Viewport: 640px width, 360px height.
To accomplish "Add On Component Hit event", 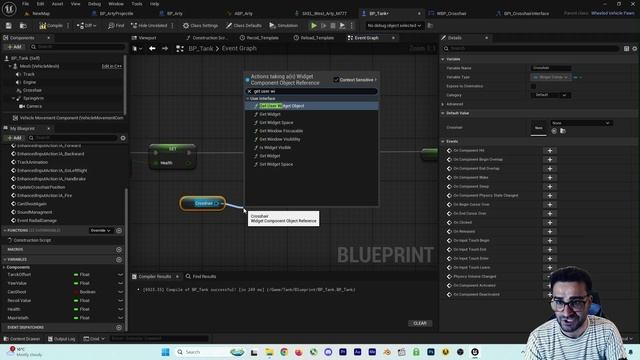I will tap(550, 151).
